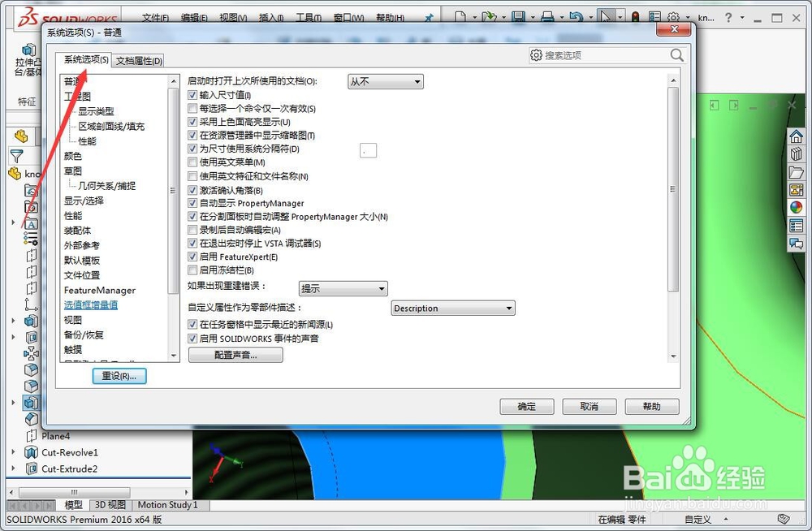
Task: Enable 每选择一个命令仅一次有效 checkbox
Action: tap(192, 108)
